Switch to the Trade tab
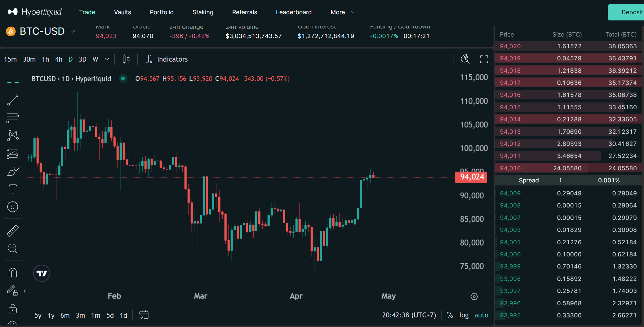The height and width of the screenshot is (327, 644). click(x=87, y=12)
